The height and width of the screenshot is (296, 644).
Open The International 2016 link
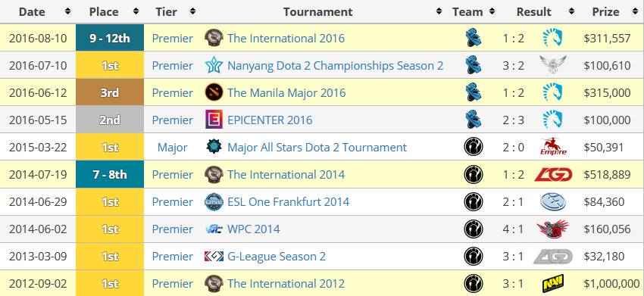pyautogui.click(x=286, y=38)
